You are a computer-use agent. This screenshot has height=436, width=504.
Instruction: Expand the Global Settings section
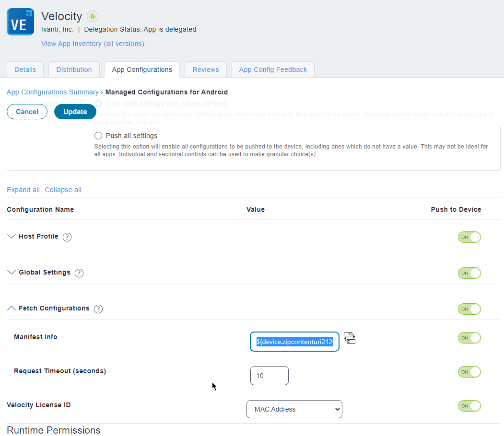(12, 272)
